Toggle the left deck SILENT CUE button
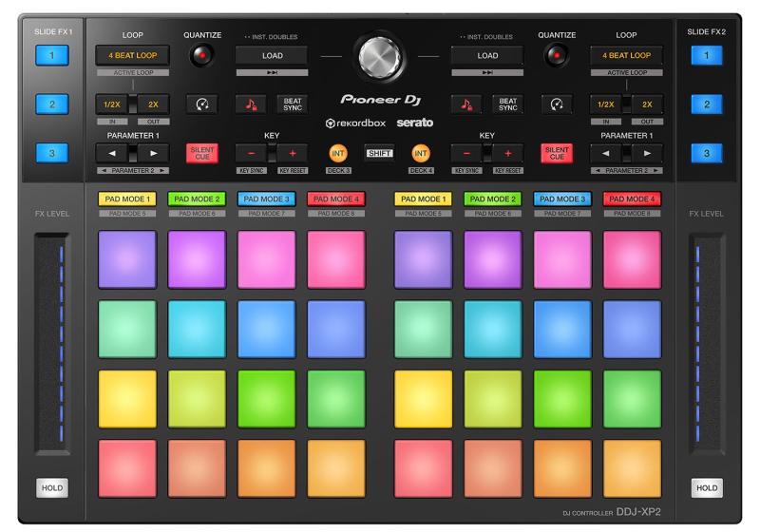Viewport: 760px width, 532px height. [202, 153]
